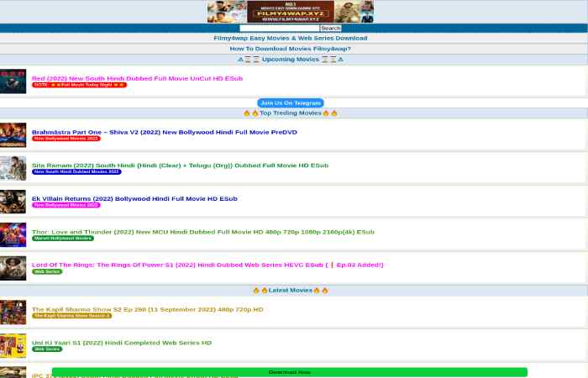The image size is (588, 378).
Task: Click the Uni Ki Yaari poster thumbnail
Action: [x=13, y=345]
